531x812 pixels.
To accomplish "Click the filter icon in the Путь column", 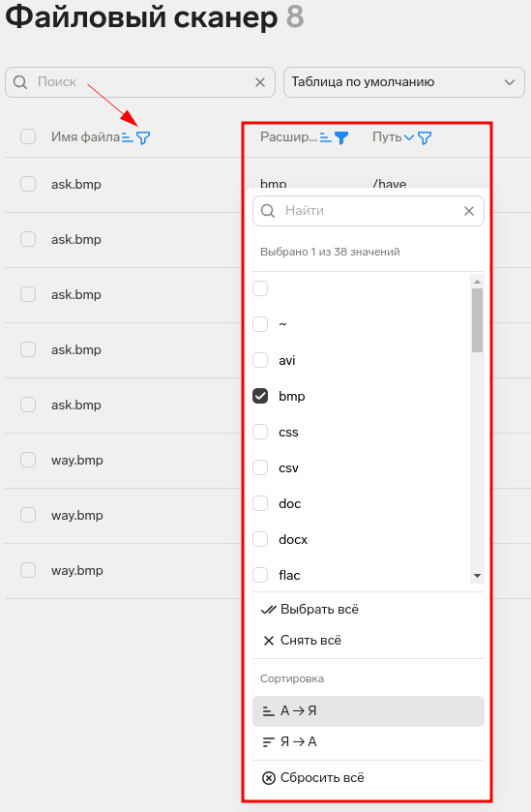I will 425,137.
